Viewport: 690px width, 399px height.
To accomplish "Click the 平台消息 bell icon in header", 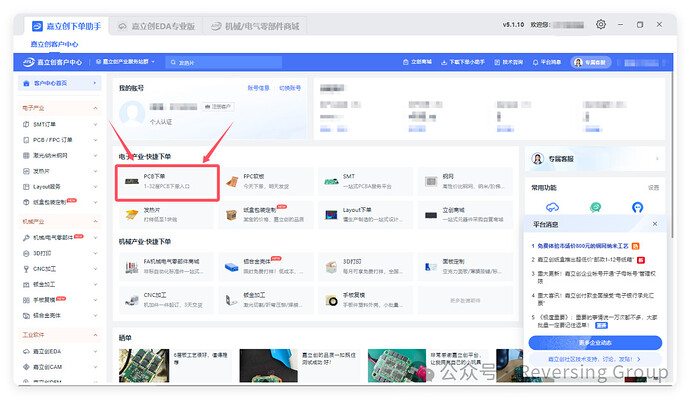I will pyautogui.click(x=536, y=62).
